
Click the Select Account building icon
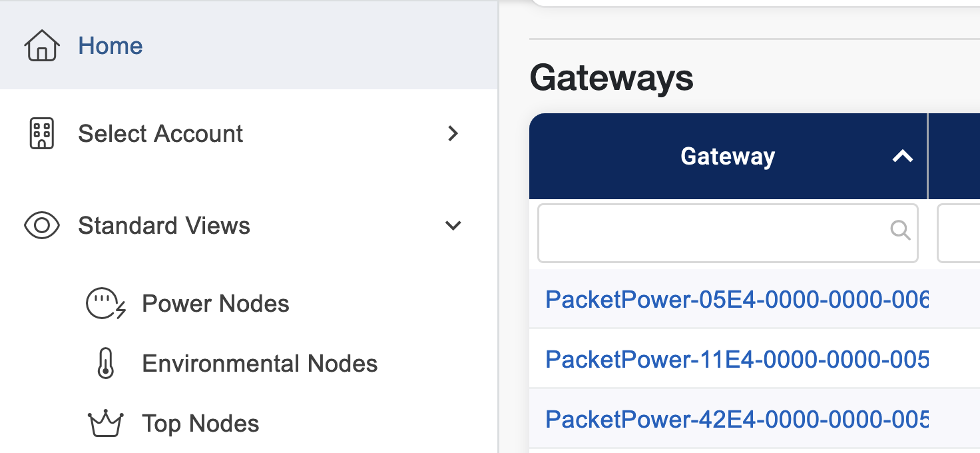(41, 133)
